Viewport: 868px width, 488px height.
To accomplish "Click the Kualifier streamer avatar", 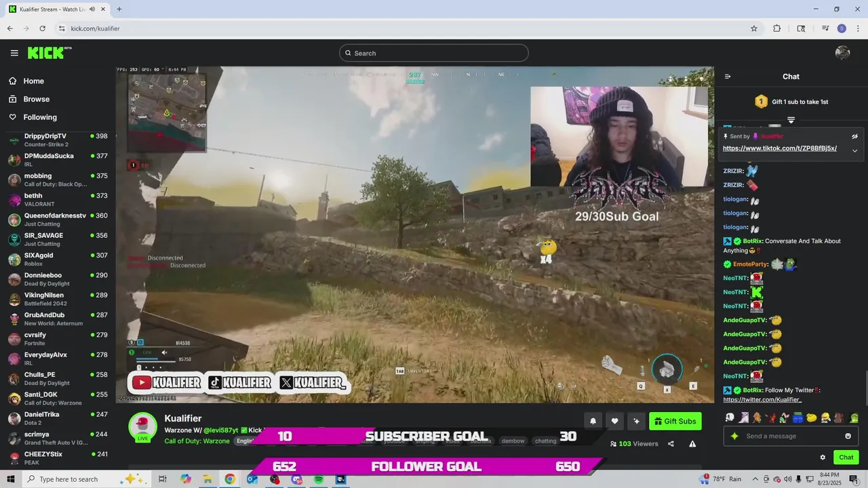I will (142, 426).
